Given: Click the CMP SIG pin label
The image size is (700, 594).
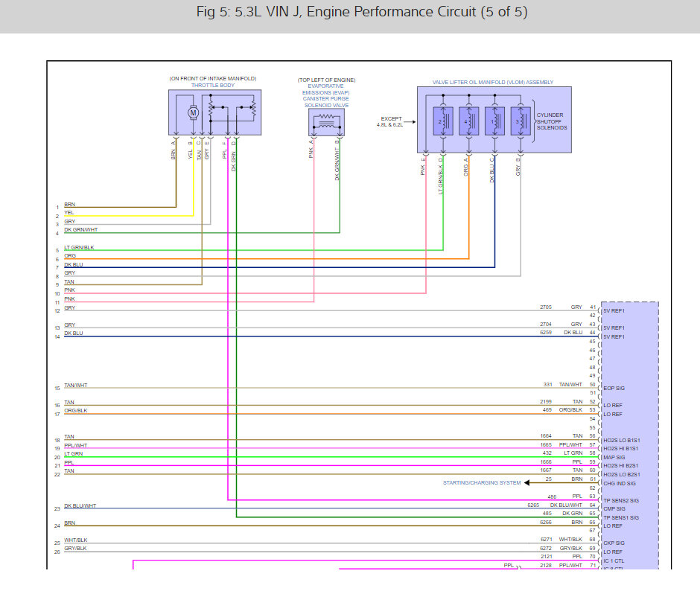Looking at the screenshot, I should click(614, 508).
